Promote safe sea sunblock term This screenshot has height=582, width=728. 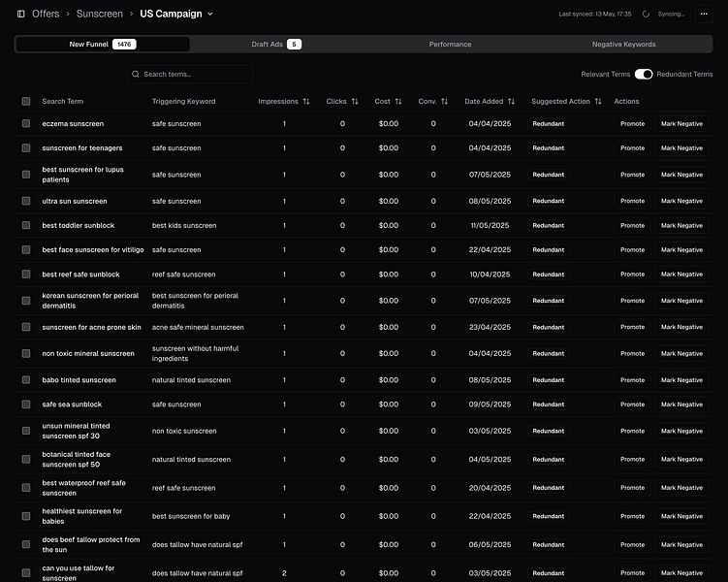[x=632, y=404]
